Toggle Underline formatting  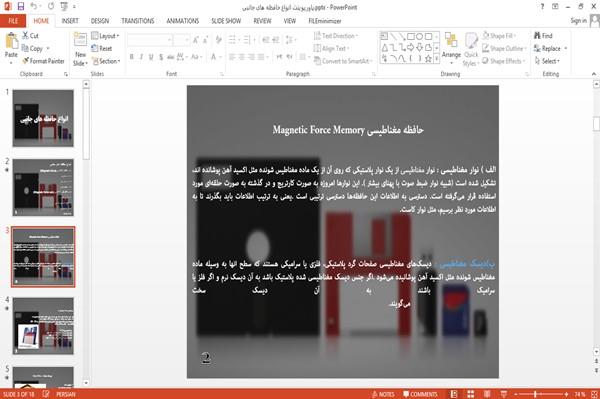point(151,57)
